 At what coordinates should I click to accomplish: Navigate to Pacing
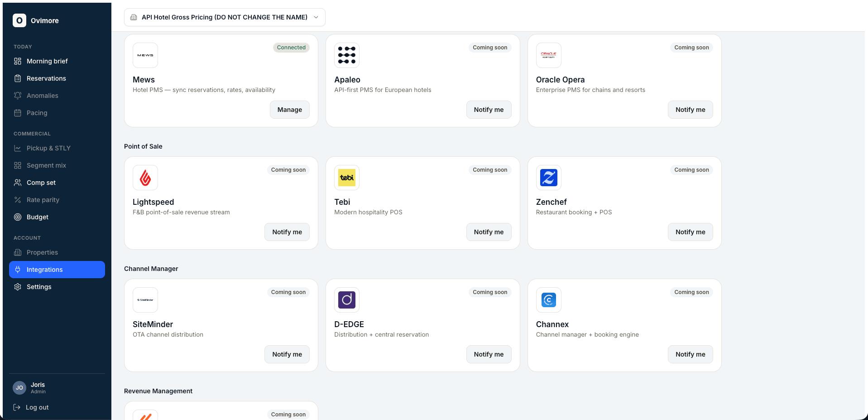tap(57, 113)
